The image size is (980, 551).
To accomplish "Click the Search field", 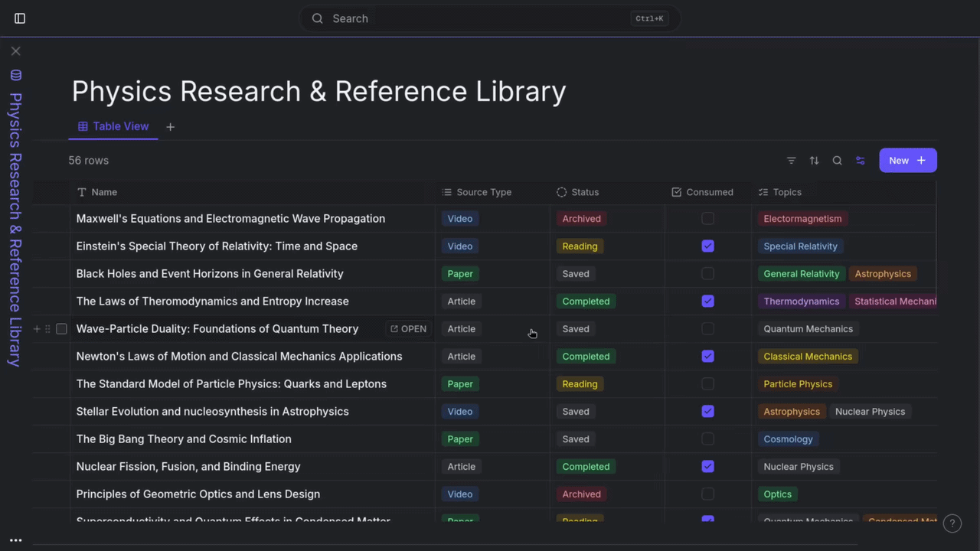I will [x=490, y=18].
